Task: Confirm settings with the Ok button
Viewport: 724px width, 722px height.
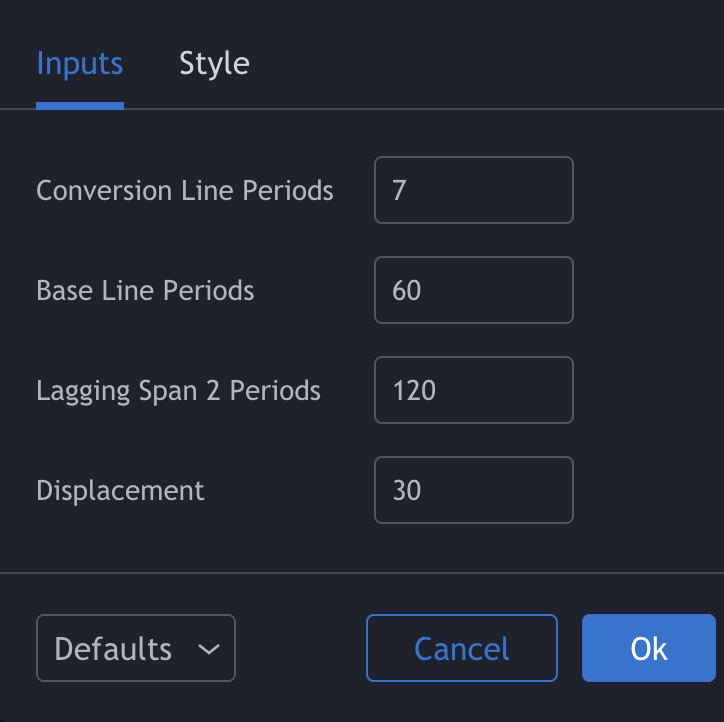Action: click(x=649, y=648)
